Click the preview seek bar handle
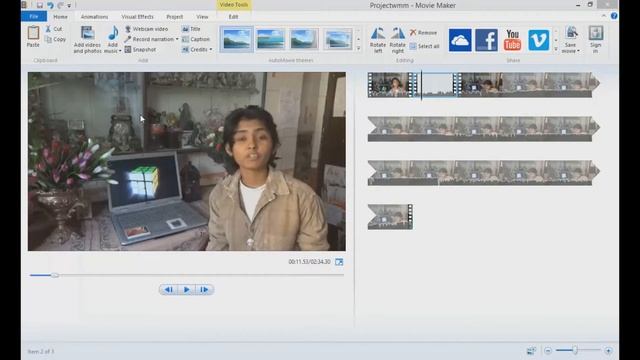 55,276
